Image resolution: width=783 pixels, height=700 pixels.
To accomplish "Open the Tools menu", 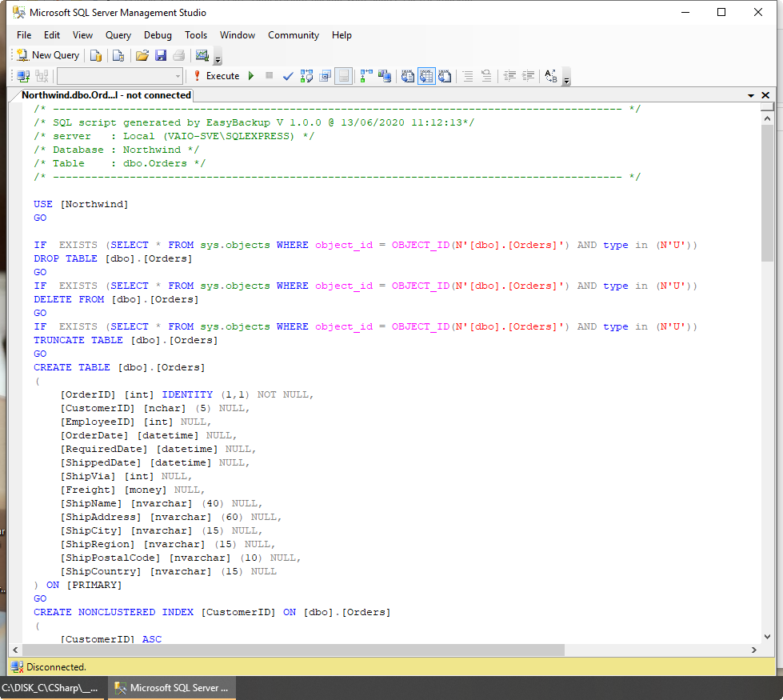I will click(196, 35).
